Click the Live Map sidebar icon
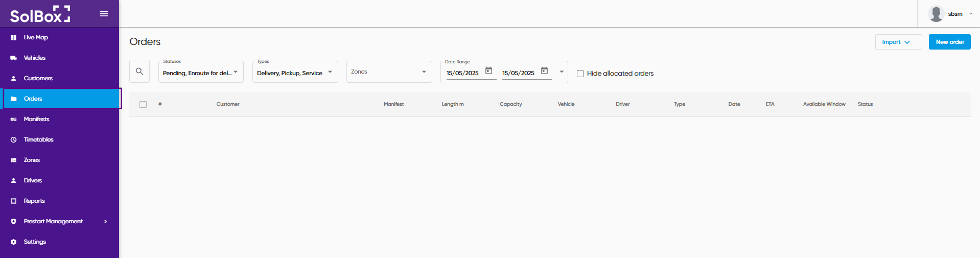 13,37
